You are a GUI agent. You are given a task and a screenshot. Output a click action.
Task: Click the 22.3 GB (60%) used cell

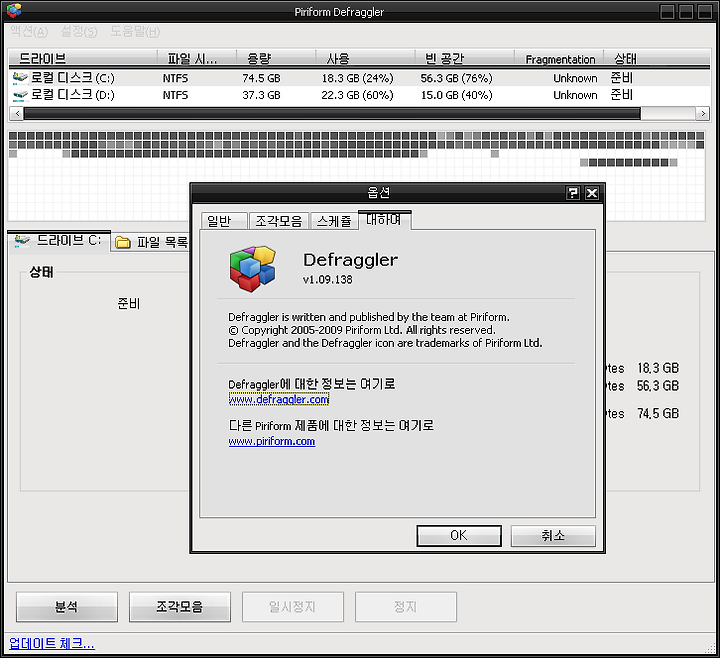357,95
